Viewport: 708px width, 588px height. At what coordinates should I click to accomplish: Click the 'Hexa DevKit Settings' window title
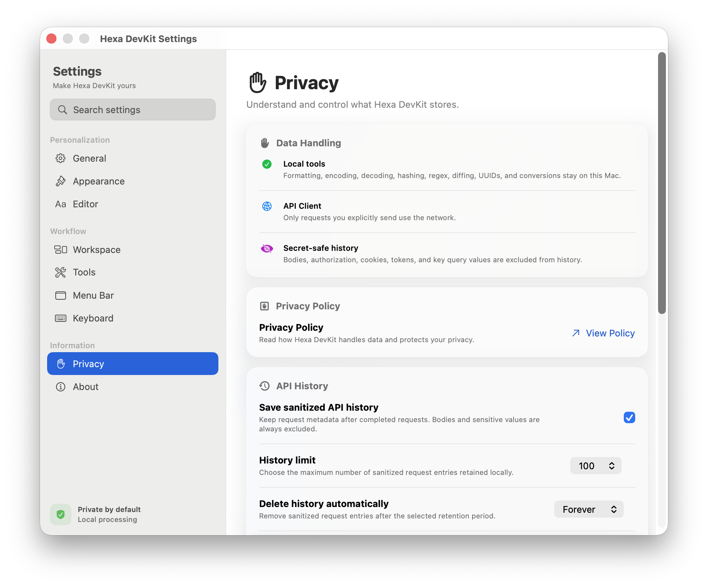(148, 39)
